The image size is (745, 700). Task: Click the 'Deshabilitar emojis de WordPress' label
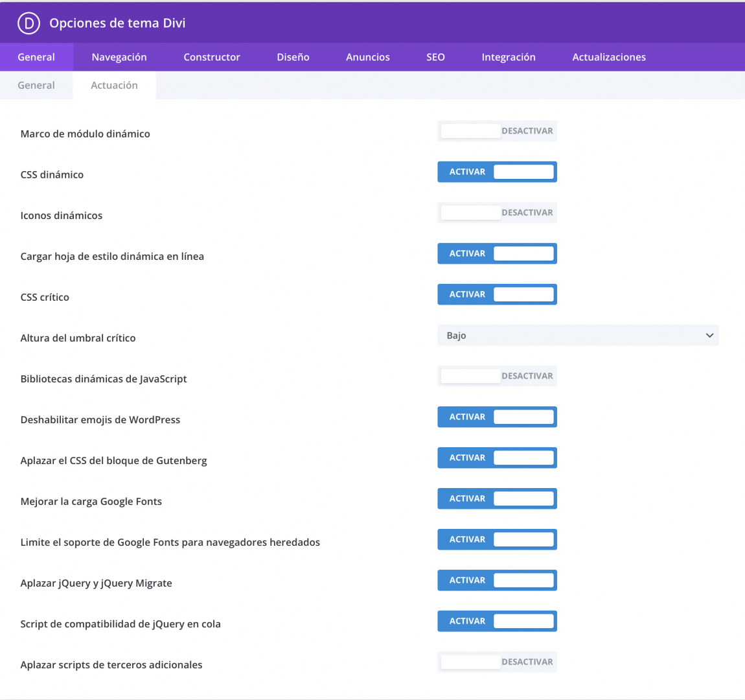pos(100,420)
